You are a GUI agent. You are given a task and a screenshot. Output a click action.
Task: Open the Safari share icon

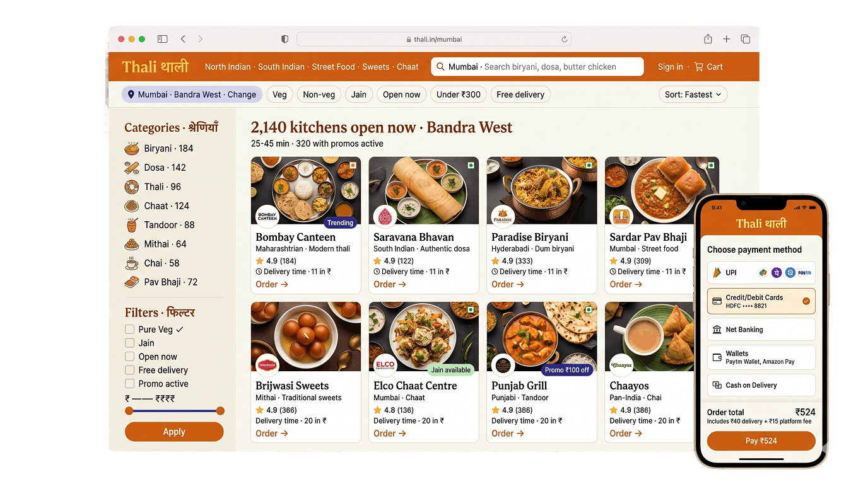coord(708,39)
